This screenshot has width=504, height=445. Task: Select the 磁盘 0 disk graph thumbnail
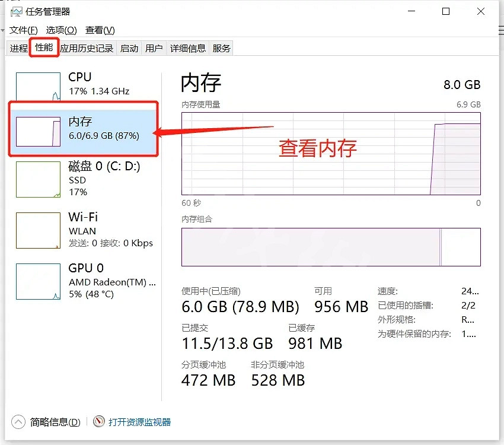38,179
